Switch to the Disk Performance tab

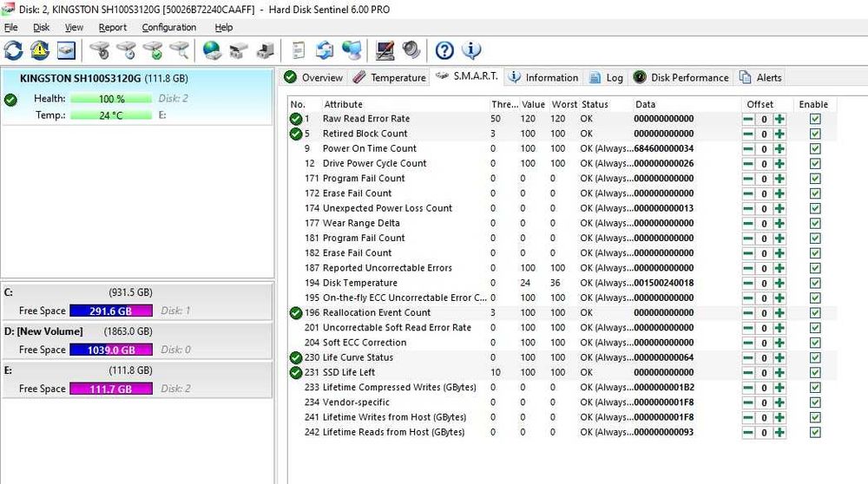point(681,77)
